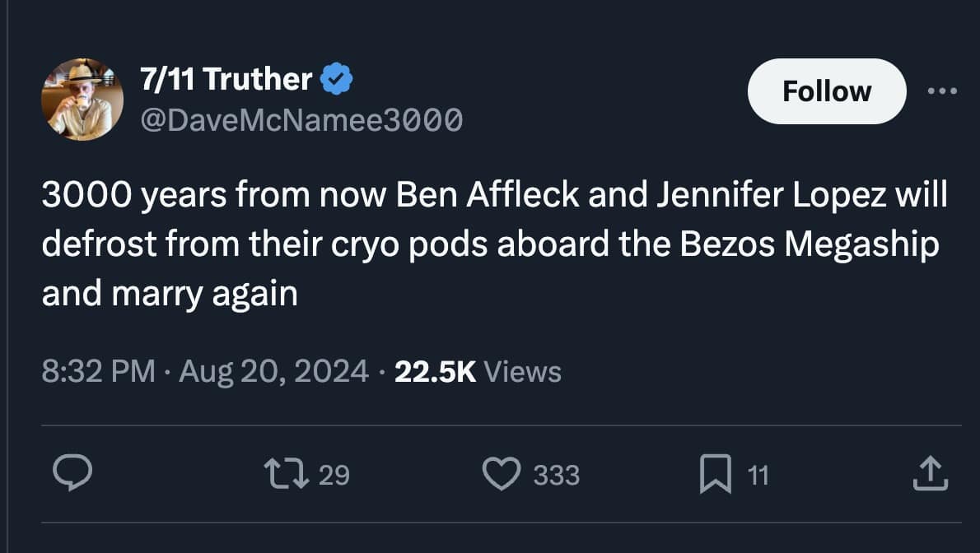View the 22.5K view count
Image resolution: width=980 pixels, height=553 pixels.
point(436,372)
